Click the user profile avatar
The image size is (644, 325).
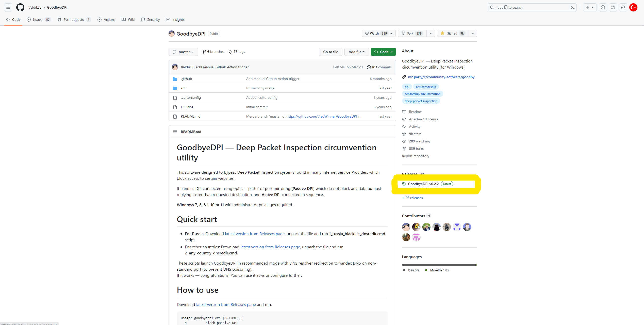[x=633, y=7]
